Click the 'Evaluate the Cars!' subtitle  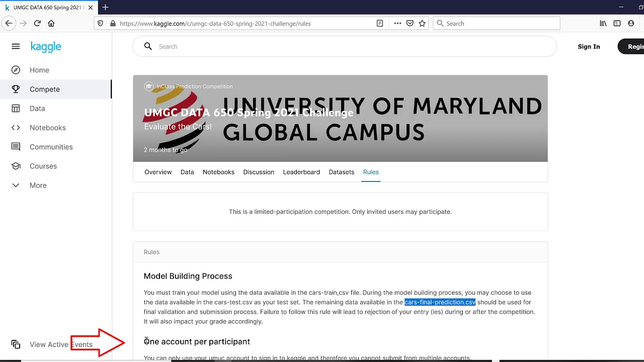pyautogui.click(x=178, y=127)
